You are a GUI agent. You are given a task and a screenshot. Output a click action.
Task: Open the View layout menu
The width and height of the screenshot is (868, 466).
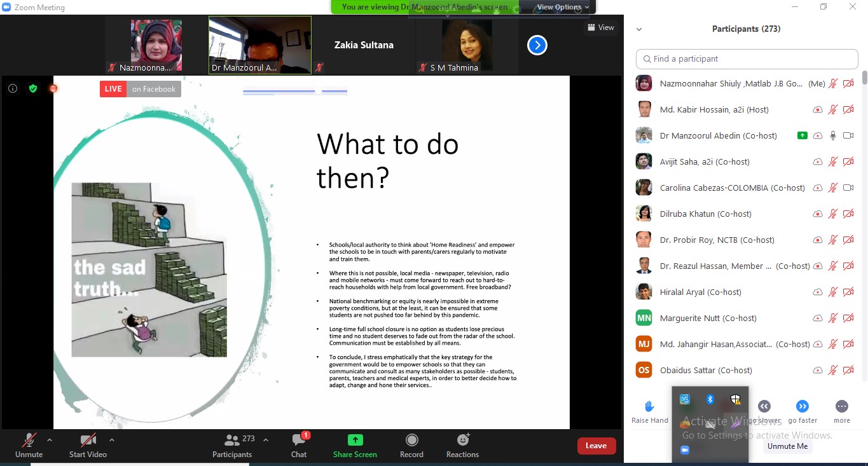[601, 27]
